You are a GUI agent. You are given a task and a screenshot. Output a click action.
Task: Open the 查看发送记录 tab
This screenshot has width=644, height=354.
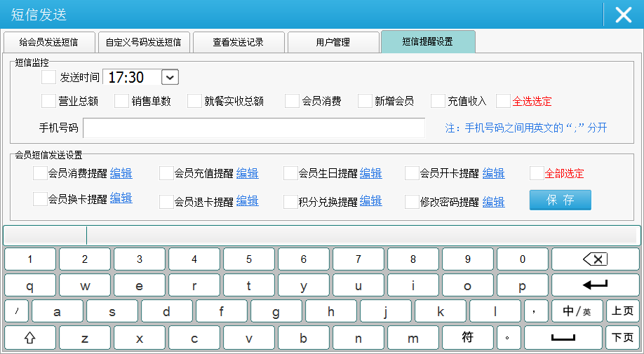click(x=239, y=42)
